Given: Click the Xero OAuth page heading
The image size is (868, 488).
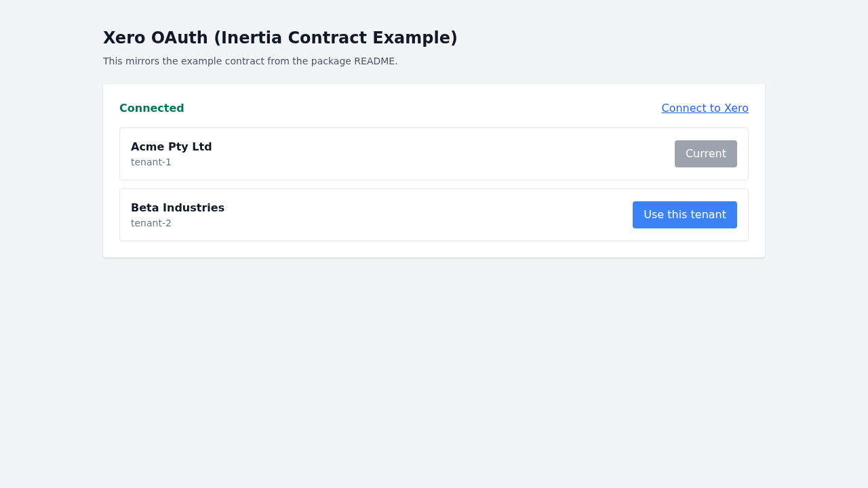Looking at the screenshot, I should [x=280, y=37].
